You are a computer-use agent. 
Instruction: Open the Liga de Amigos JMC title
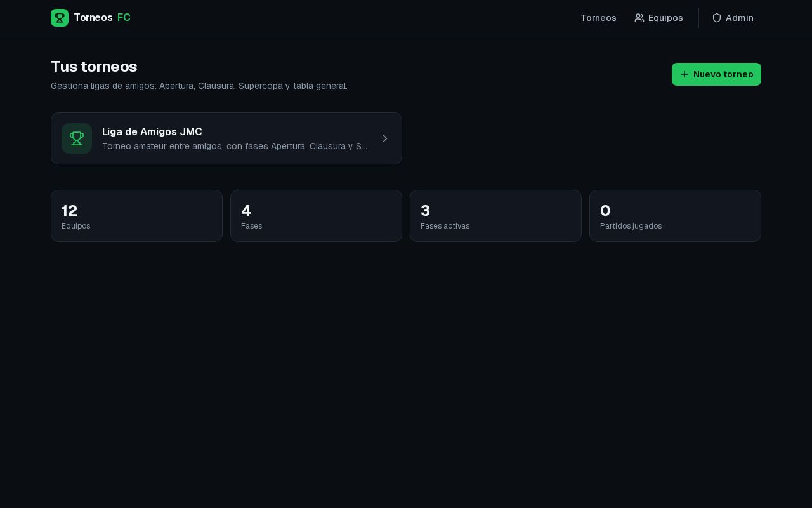pos(152,131)
